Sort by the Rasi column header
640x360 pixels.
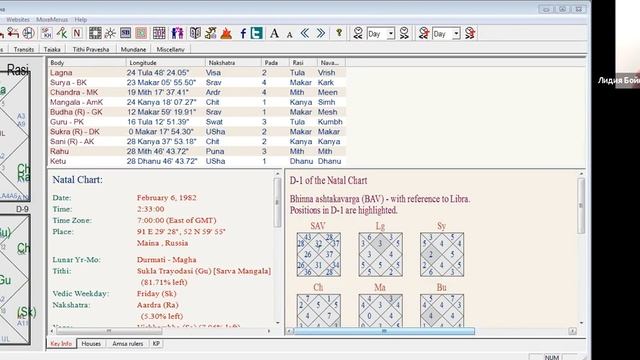[x=303, y=62]
